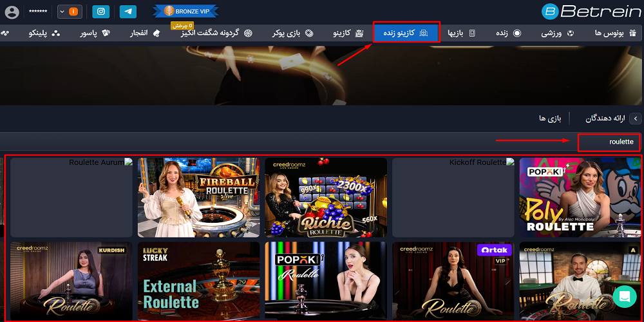
Task: Open the live chat support bubble
Action: (624, 296)
